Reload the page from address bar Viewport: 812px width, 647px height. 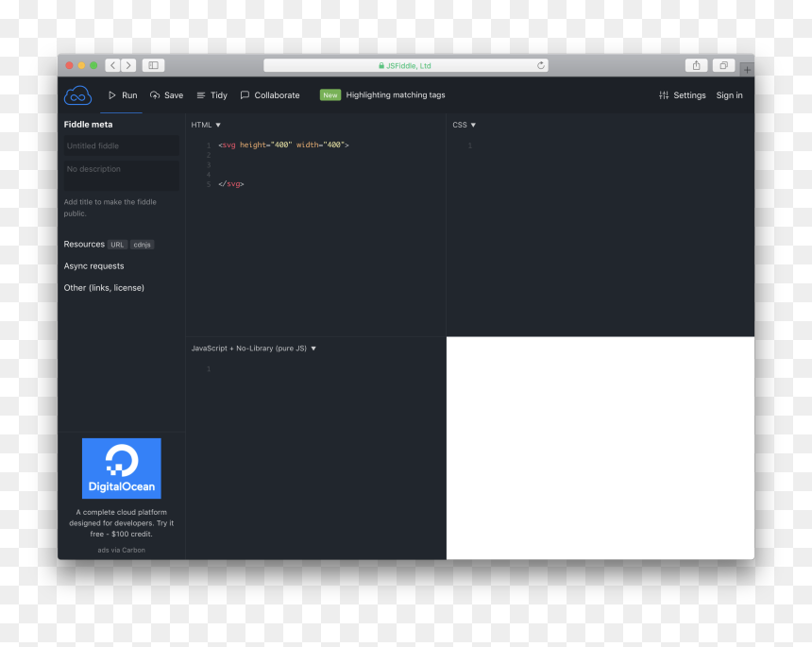(541, 65)
